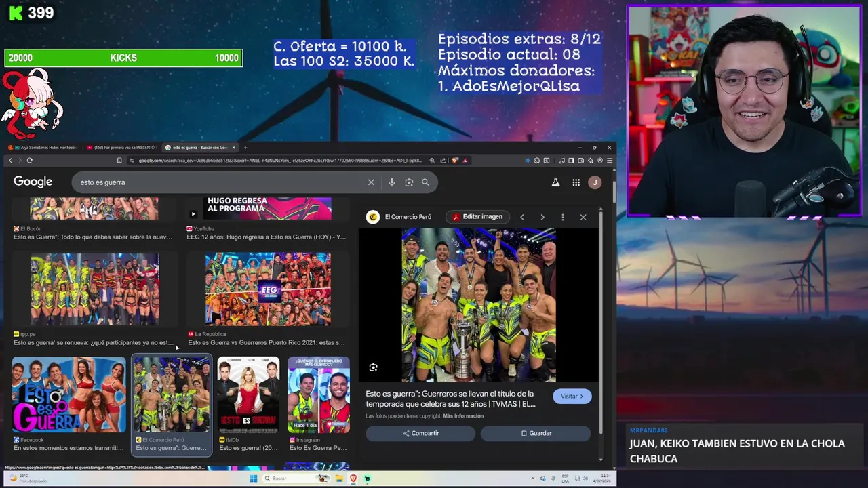Close the esto es guerra tab
868x488 pixels.
pyautogui.click(x=234, y=148)
